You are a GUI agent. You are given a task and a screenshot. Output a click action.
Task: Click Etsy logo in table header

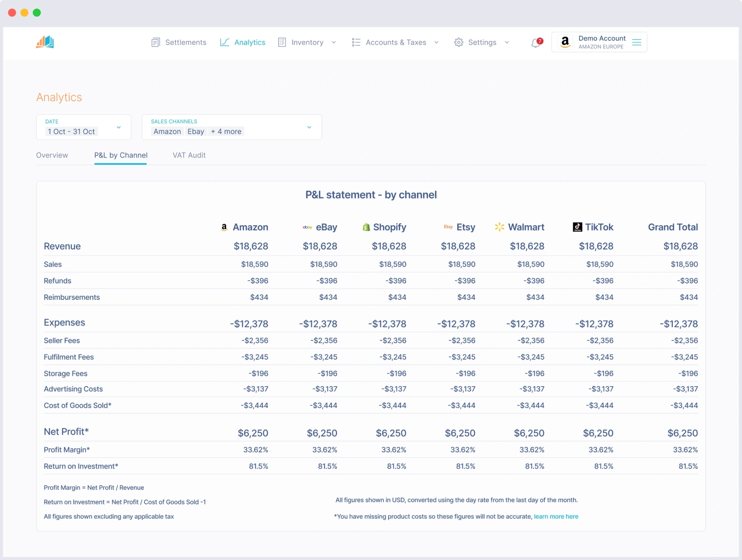pos(448,227)
